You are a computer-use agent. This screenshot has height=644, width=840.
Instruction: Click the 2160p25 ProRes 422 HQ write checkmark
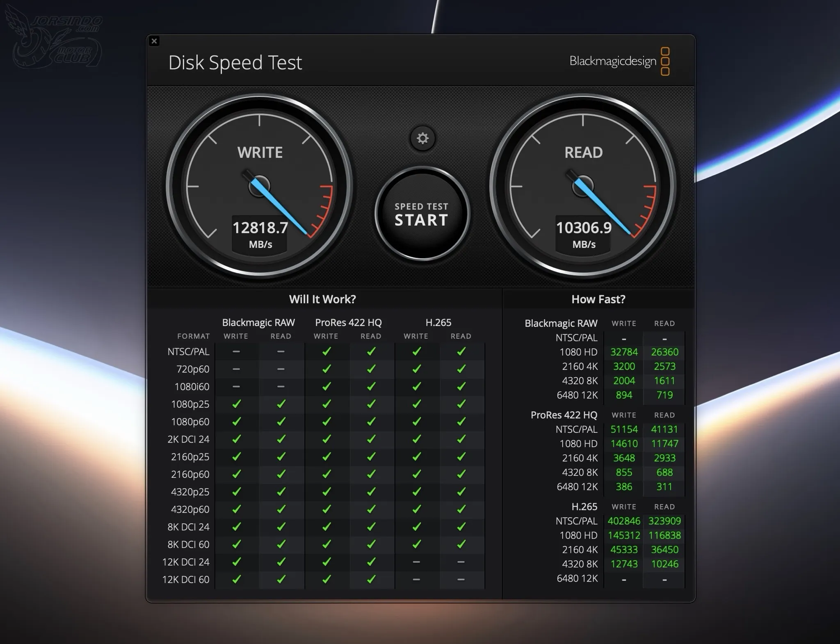[x=326, y=457]
